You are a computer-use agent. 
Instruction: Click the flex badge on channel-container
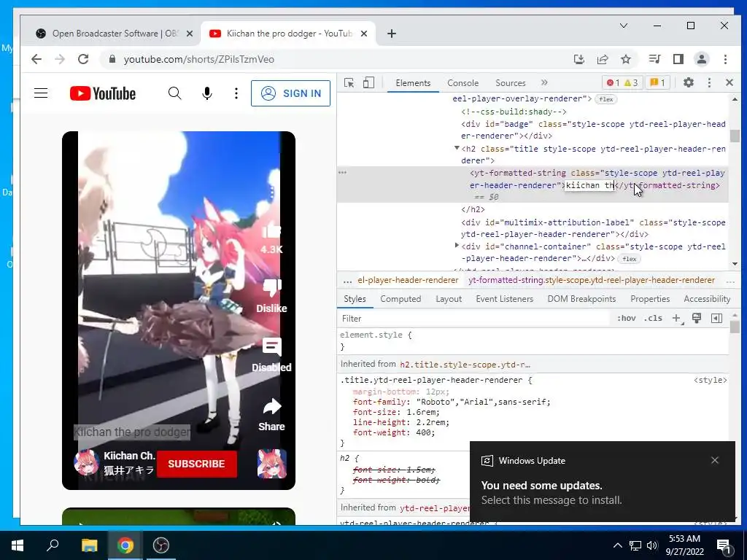629,259
